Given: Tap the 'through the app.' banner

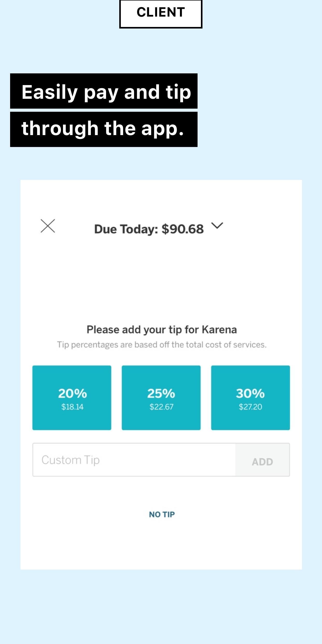Looking at the screenshot, I should [x=104, y=129].
